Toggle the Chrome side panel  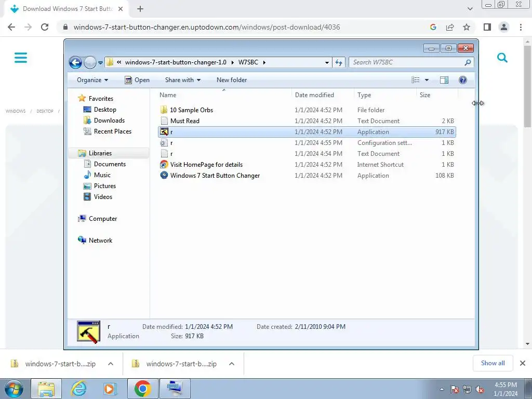[487, 27]
